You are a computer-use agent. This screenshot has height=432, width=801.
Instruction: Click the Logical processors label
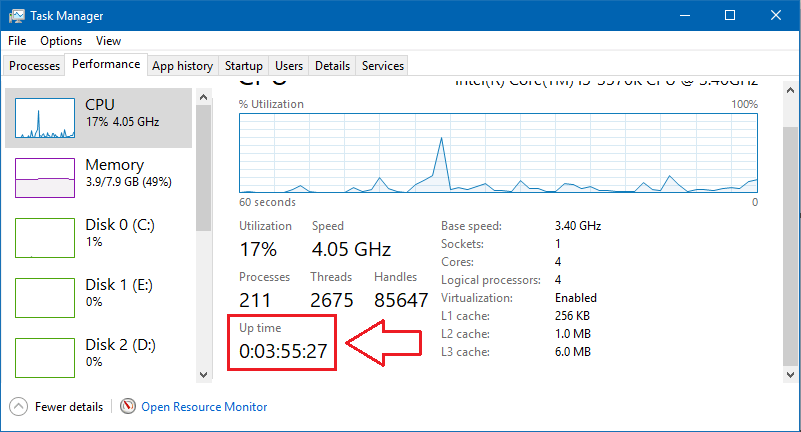coord(491,280)
